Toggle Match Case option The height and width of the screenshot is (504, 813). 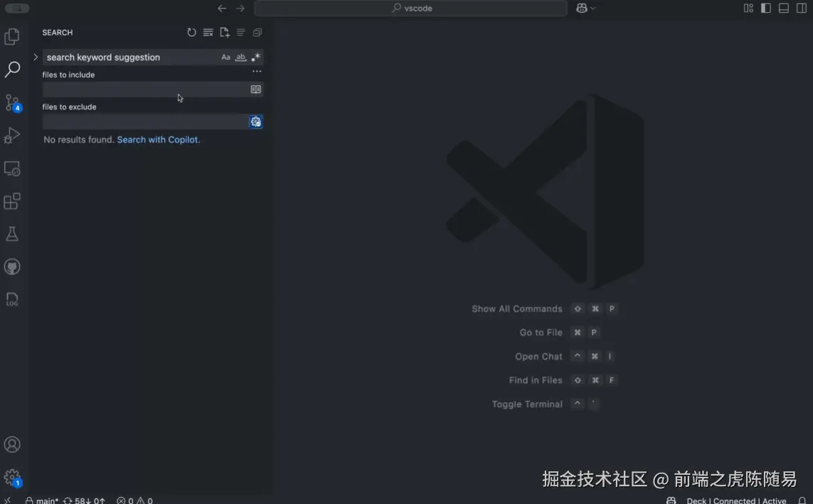pos(225,57)
